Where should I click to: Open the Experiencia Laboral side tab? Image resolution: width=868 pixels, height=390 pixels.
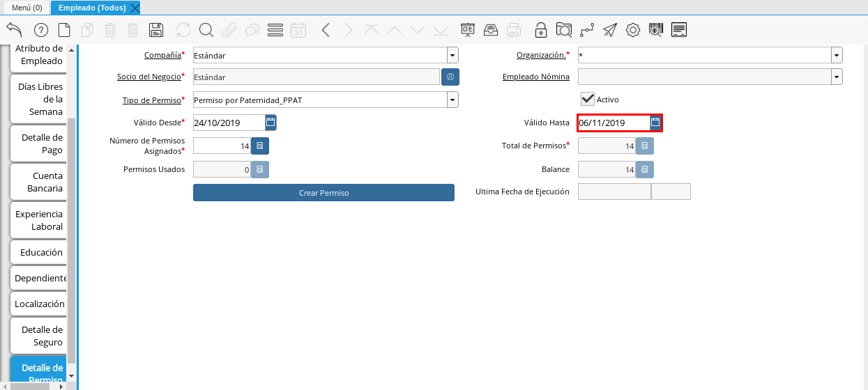39,220
